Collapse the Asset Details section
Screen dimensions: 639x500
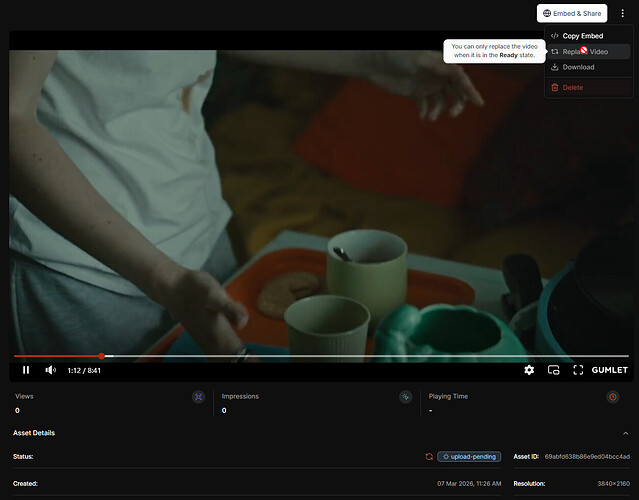(625, 433)
